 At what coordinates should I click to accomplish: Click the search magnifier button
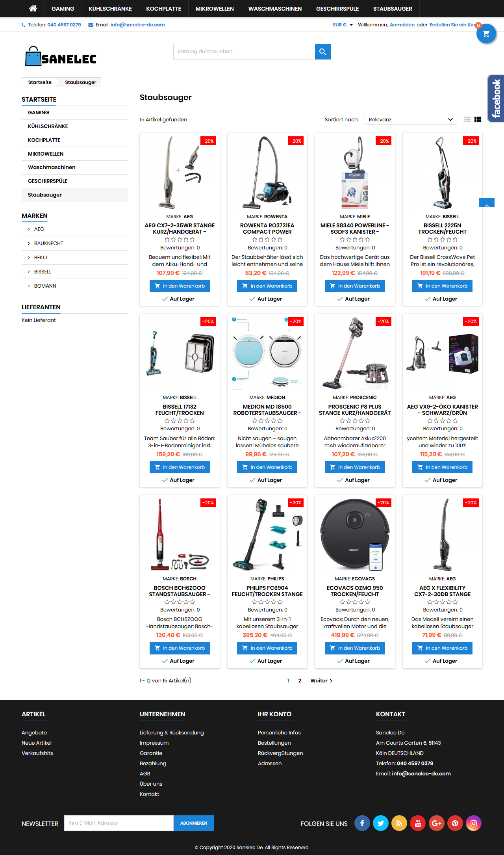pos(322,52)
